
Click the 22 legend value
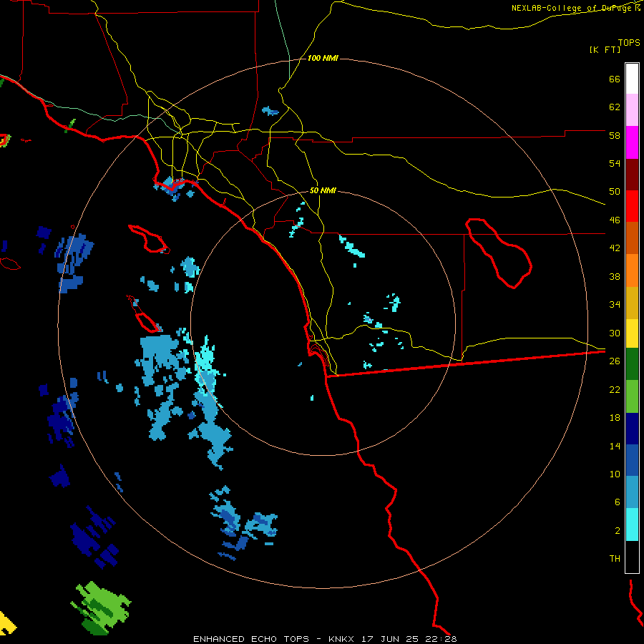click(x=615, y=390)
